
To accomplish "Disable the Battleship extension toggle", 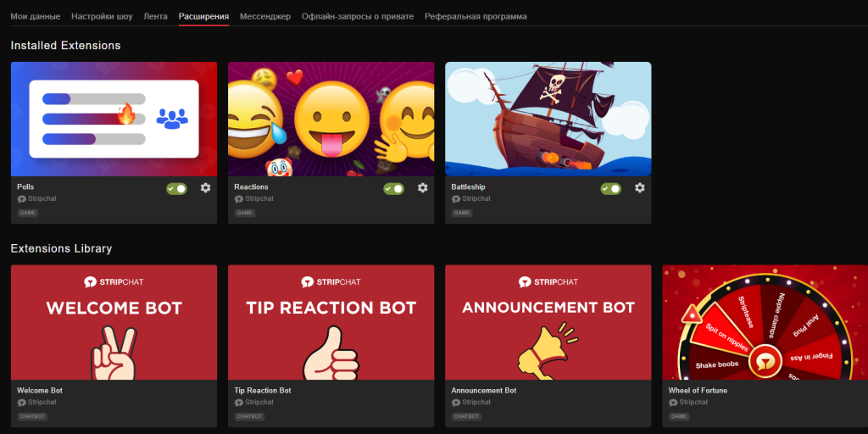I will 610,189.
